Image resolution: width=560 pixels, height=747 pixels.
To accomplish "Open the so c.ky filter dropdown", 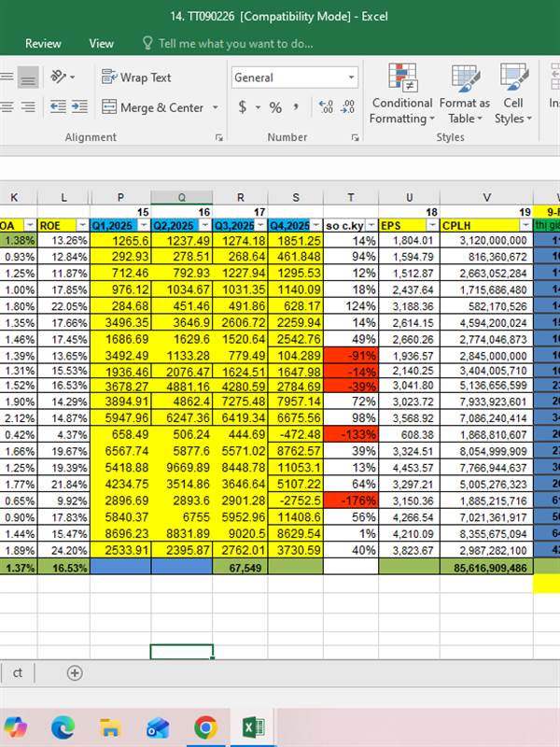I will (371, 225).
